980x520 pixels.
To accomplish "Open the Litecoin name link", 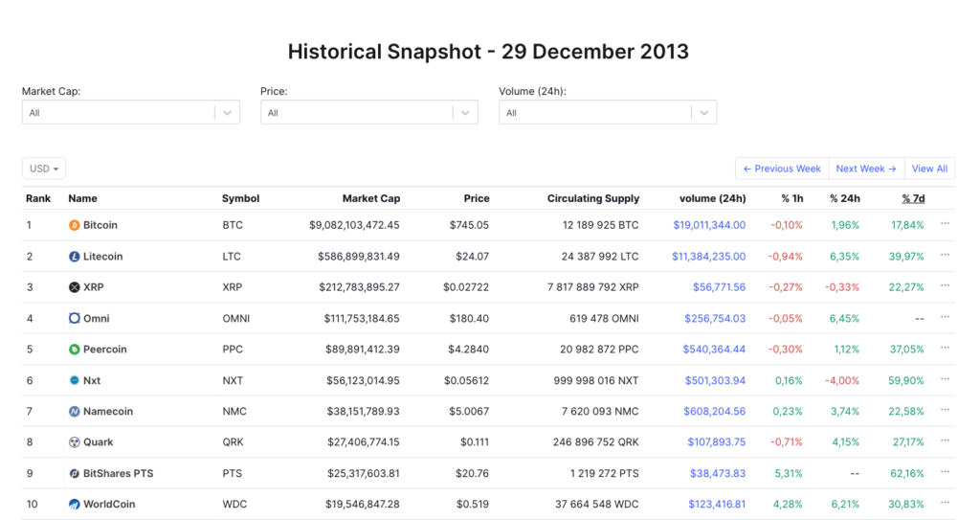I will pos(103,257).
